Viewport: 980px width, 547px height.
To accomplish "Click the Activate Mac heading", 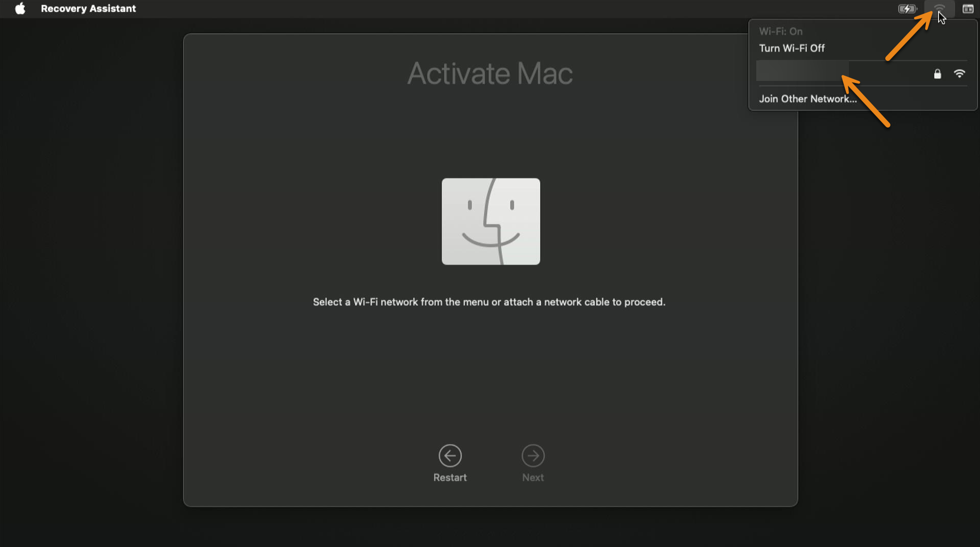I will click(490, 73).
